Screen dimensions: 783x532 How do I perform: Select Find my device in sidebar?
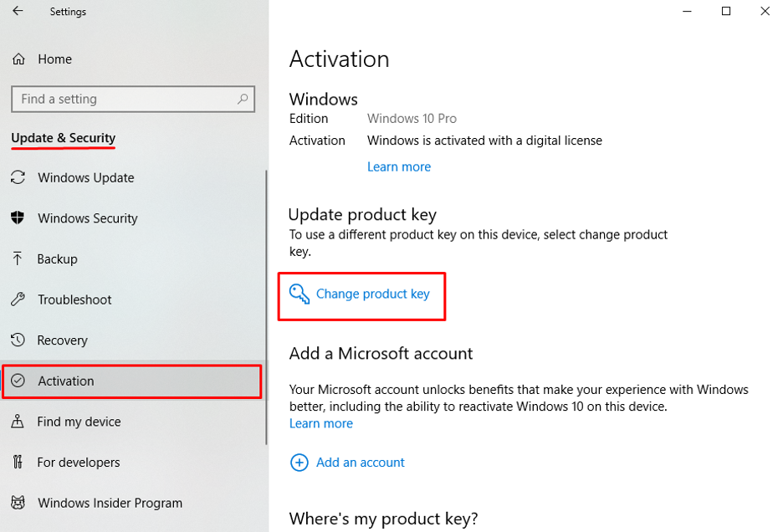click(79, 422)
